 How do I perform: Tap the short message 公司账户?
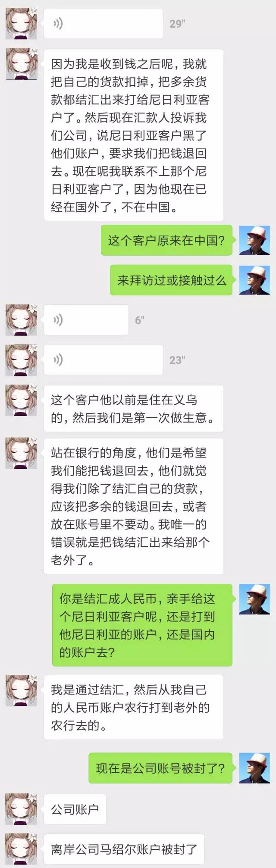pyautogui.click(x=75, y=809)
